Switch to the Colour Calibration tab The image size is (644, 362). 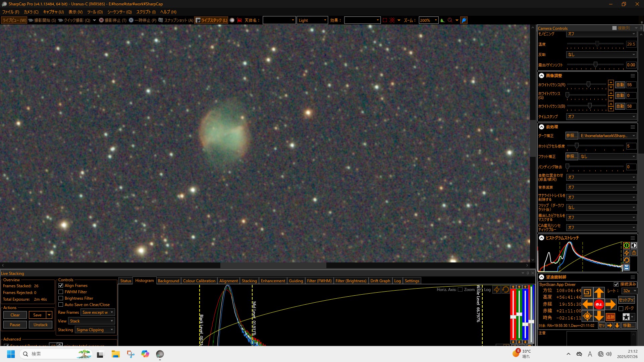point(199,281)
